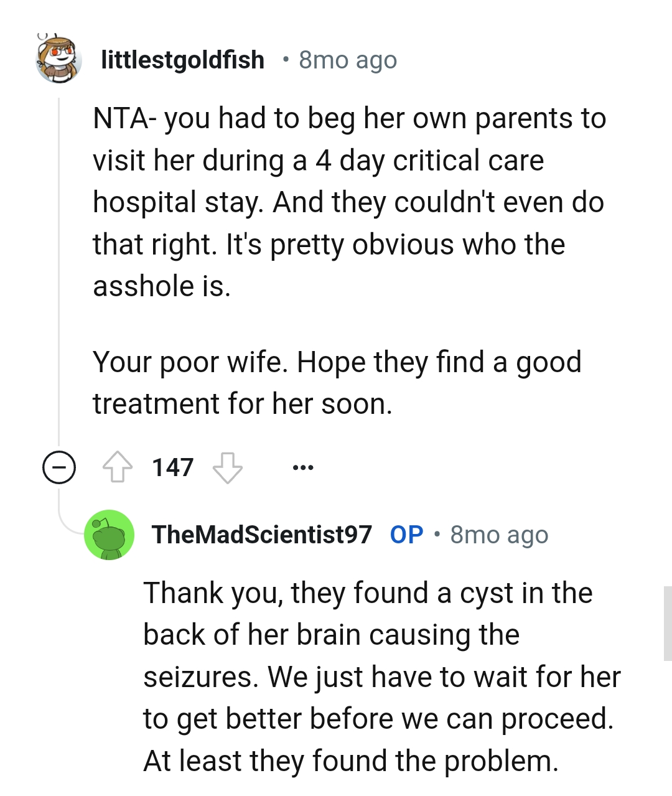The height and width of the screenshot is (796, 672).
Task: Click the 8mo ago timestamp on the reply
Action: coord(498,534)
